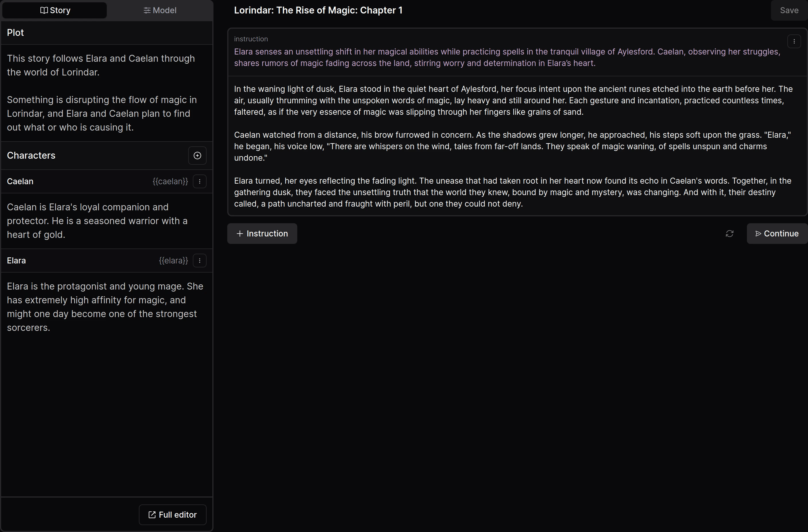Click the three-dot menu on instruction block
The width and height of the screenshot is (808, 532).
794,41
